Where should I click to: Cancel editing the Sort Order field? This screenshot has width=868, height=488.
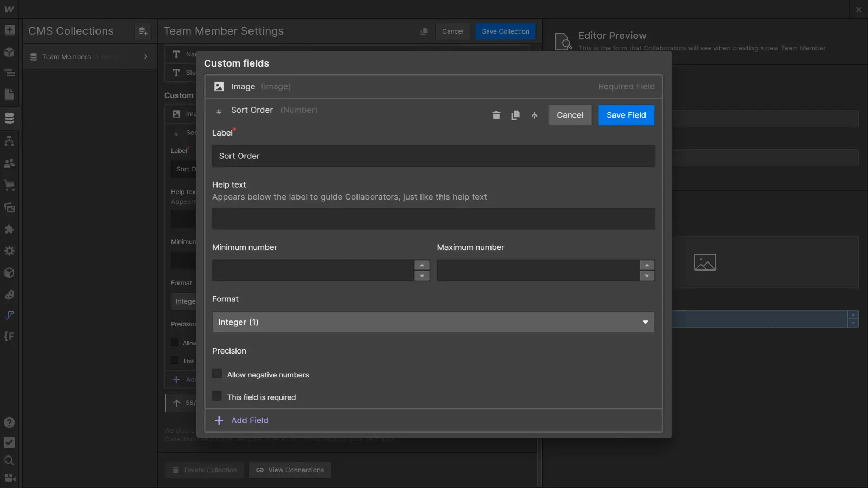pyautogui.click(x=570, y=115)
